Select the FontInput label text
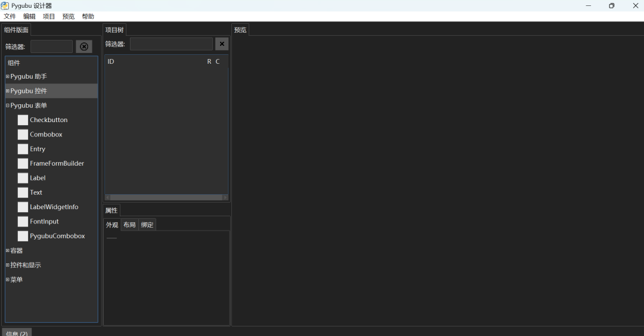The height and width of the screenshot is (336, 644). (x=44, y=222)
